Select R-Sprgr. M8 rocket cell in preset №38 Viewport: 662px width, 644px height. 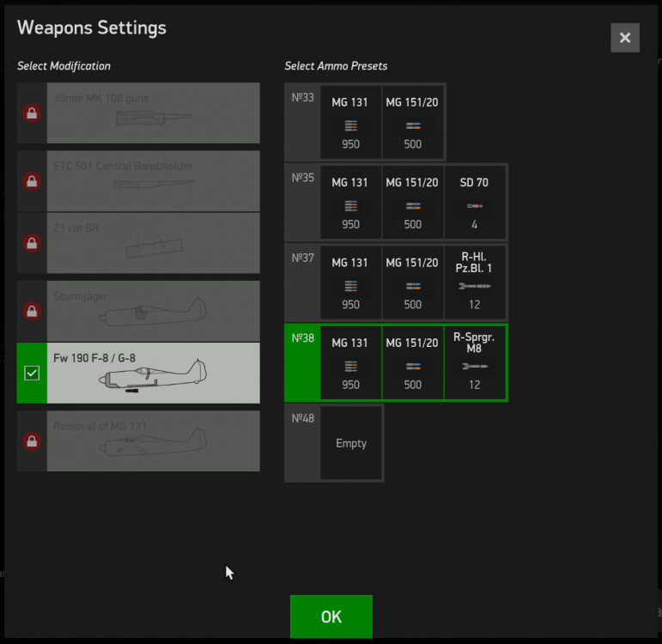[475, 361]
